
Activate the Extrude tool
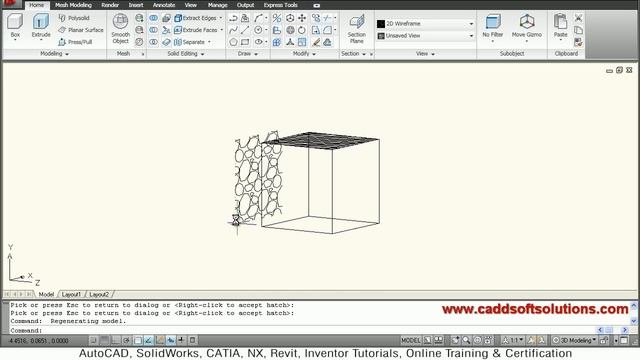[x=41, y=26]
